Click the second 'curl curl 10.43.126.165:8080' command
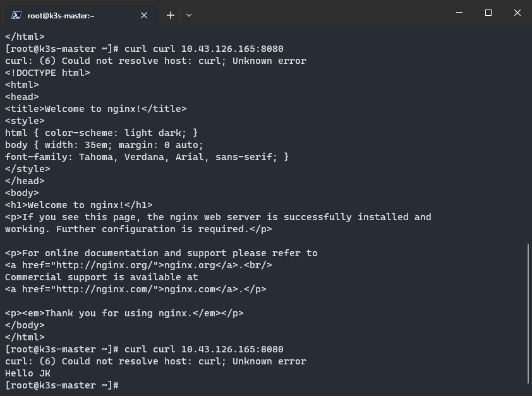Image resolution: width=532 pixels, height=396 pixels. (x=204, y=349)
